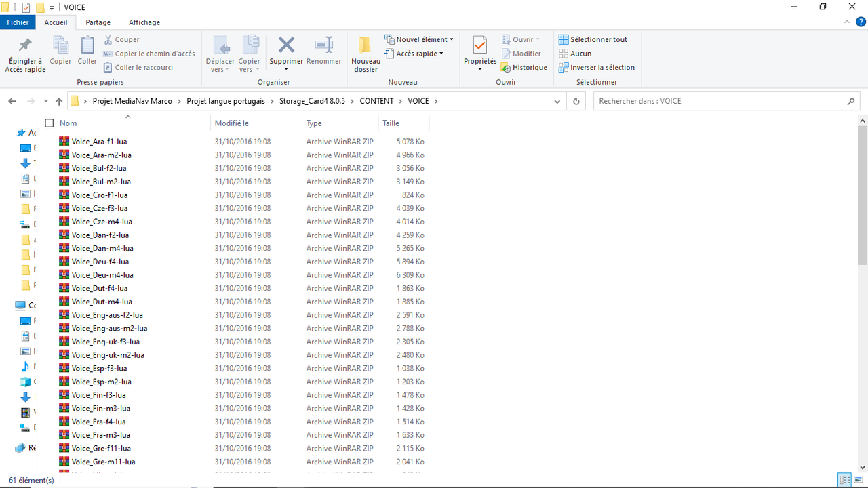Click Coller le raccourci
This screenshot has height=488, width=868.
(138, 68)
